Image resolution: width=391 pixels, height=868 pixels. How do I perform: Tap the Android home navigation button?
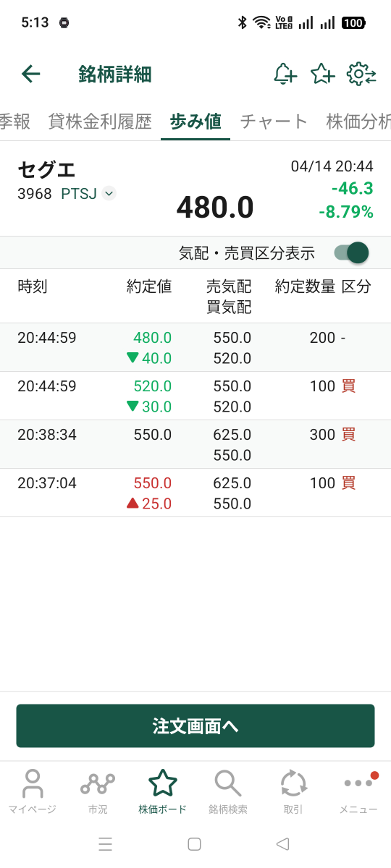[194, 843]
